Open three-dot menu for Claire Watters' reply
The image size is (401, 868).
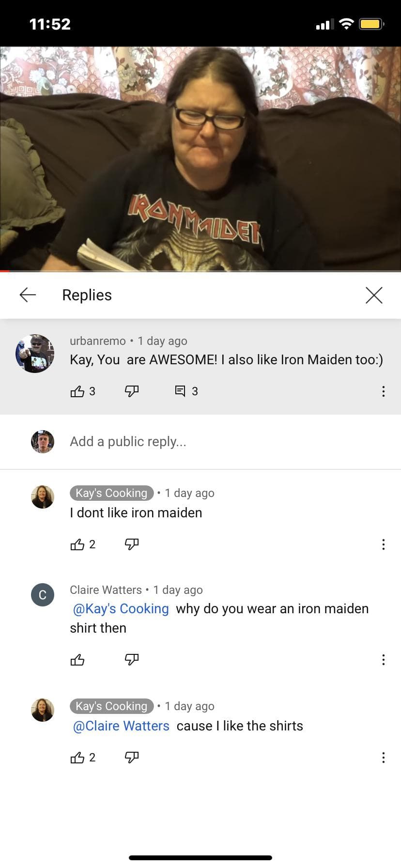[x=384, y=660]
